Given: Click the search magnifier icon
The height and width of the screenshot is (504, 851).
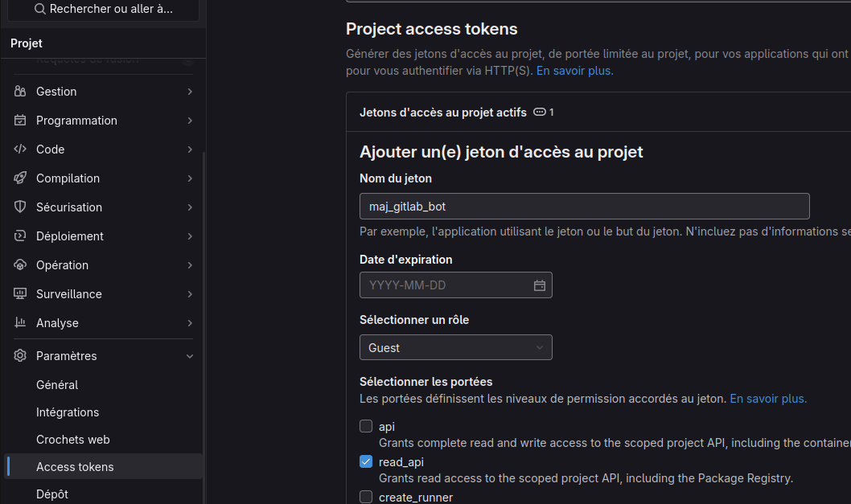Looking at the screenshot, I should (39, 9).
